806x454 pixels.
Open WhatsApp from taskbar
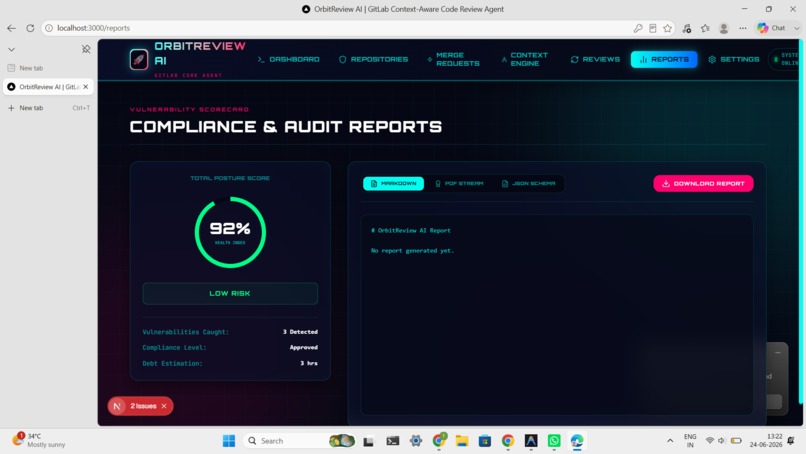coord(554,441)
